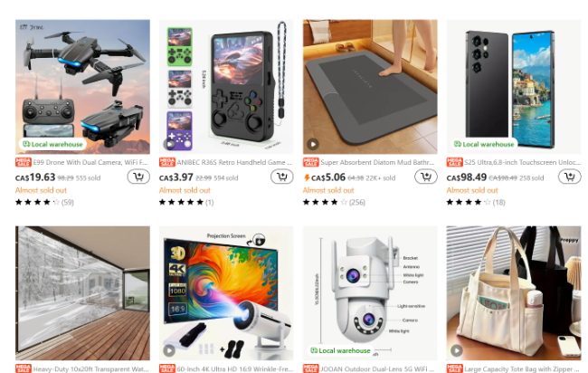View the S25 Ultra phone image
The image size is (588, 373).
[514, 87]
